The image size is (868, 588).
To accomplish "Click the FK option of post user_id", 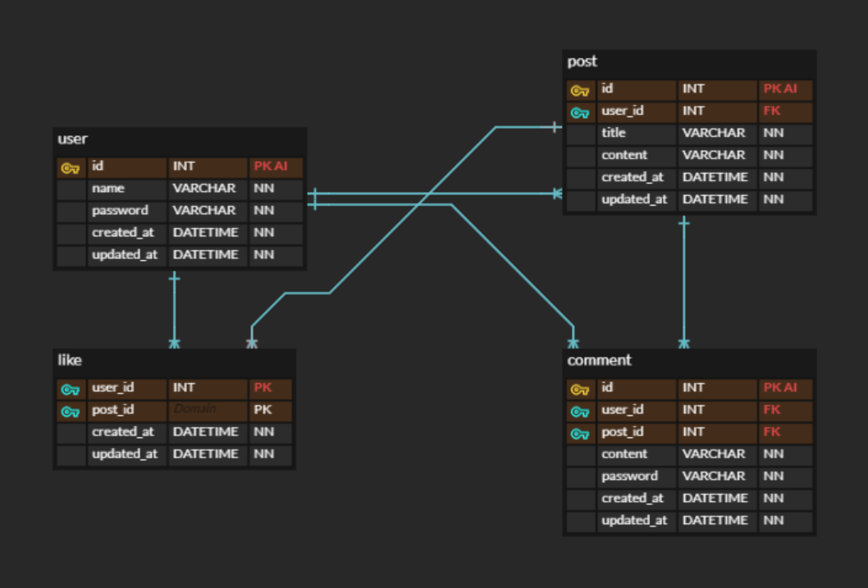I will [x=772, y=111].
